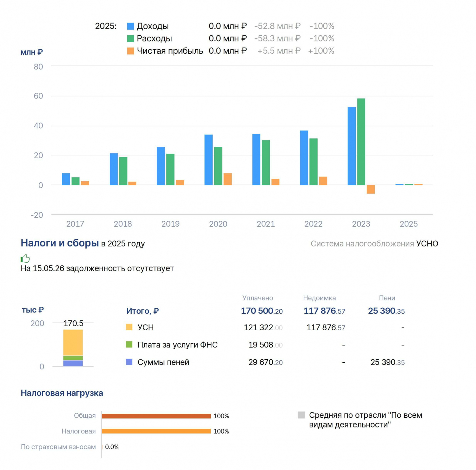Click the orange Чистая прибыль legend swatch
Image resolution: width=476 pixels, height=470 pixels.
pos(130,51)
